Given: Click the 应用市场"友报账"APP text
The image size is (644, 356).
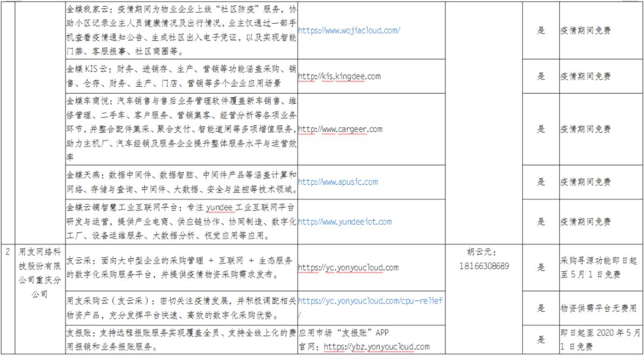Looking at the screenshot, I should point(345,332).
